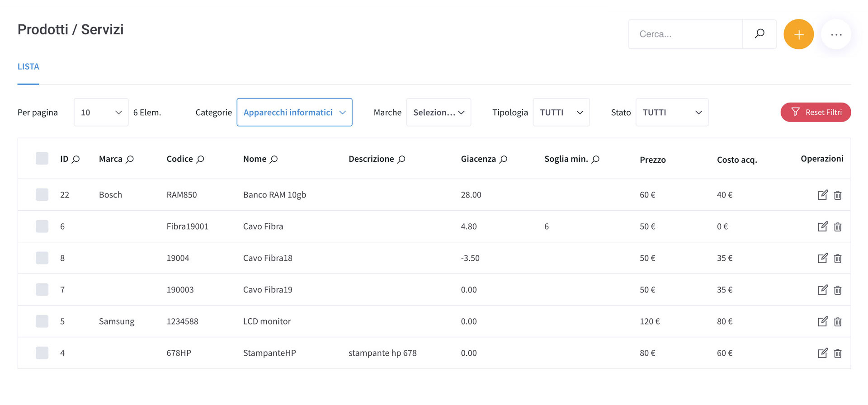Click the Prezzo column header
This screenshot has height=405, width=868.
click(653, 160)
